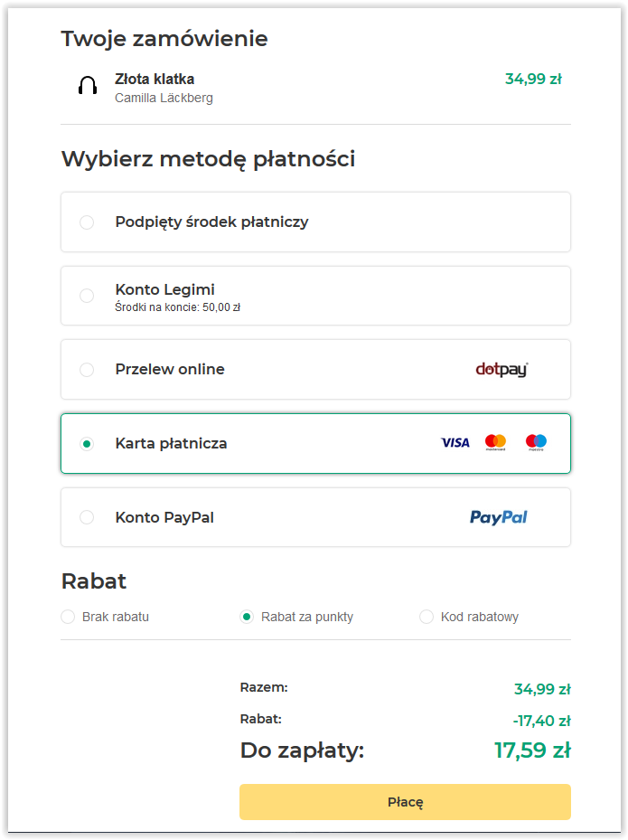Click Środki na koncie balance text

pyautogui.click(x=178, y=307)
